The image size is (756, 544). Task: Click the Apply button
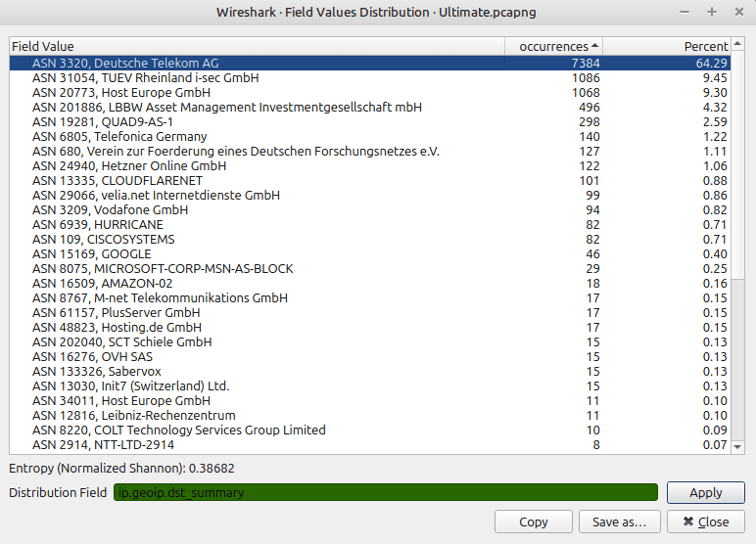pyautogui.click(x=705, y=492)
